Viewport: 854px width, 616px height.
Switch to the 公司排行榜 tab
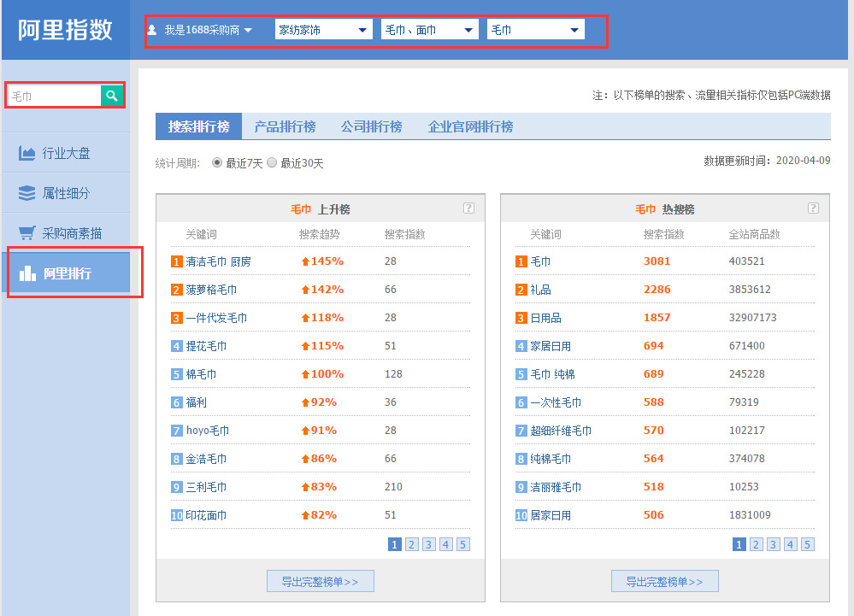click(372, 126)
